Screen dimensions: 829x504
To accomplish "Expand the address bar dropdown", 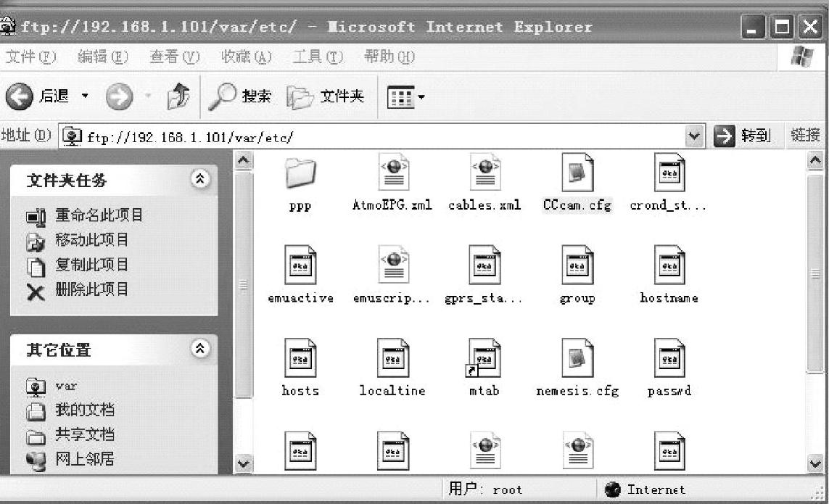I will click(x=694, y=136).
